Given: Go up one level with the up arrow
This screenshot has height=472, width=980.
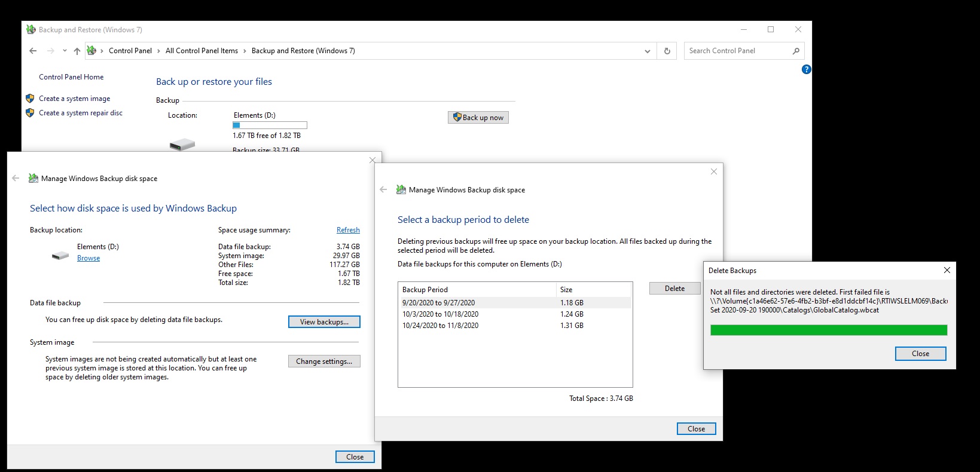Looking at the screenshot, I should (x=77, y=51).
